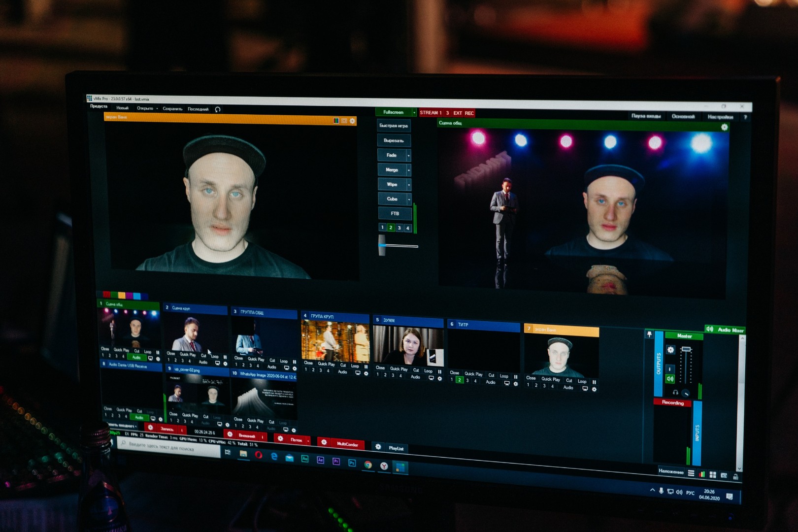Screen dimensions: 798x532
Task: Open gear settings for input 6 ТИТР
Action: tap(516, 384)
